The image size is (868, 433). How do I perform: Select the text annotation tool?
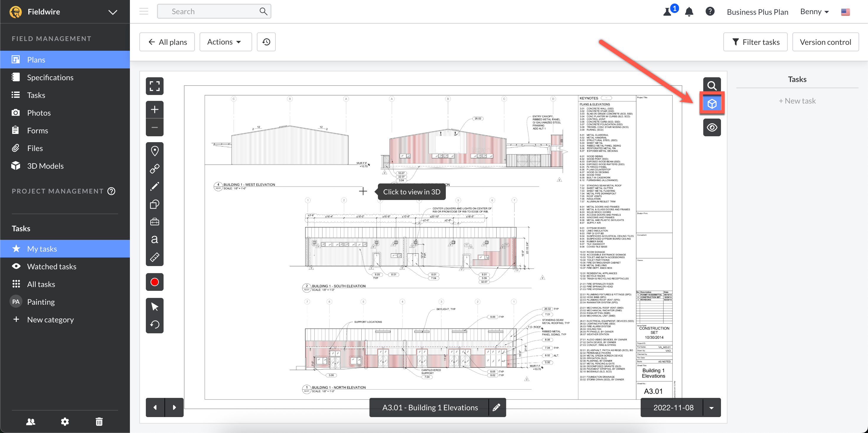pos(155,240)
